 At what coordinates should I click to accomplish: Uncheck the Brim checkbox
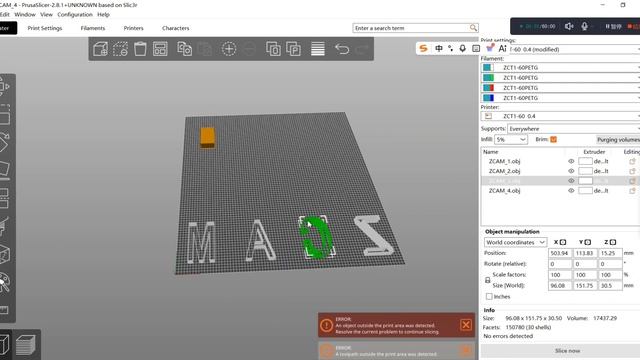(x=553, y=139)
